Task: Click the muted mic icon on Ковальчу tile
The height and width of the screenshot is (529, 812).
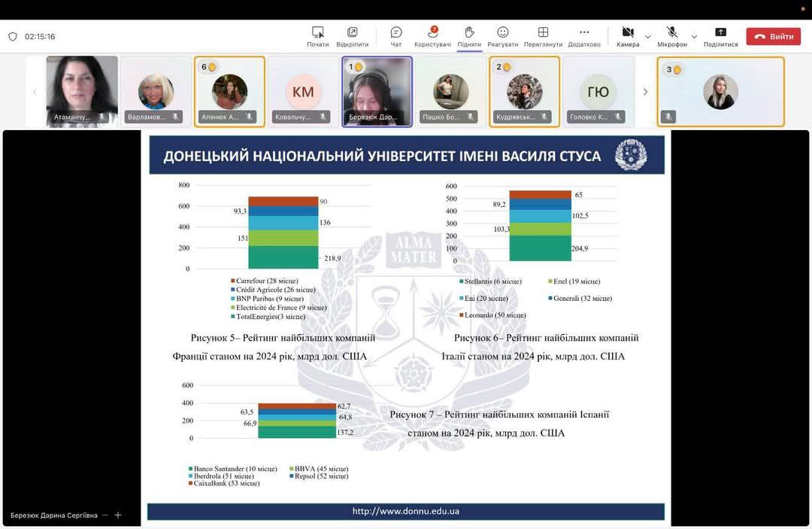Action: 323,117
